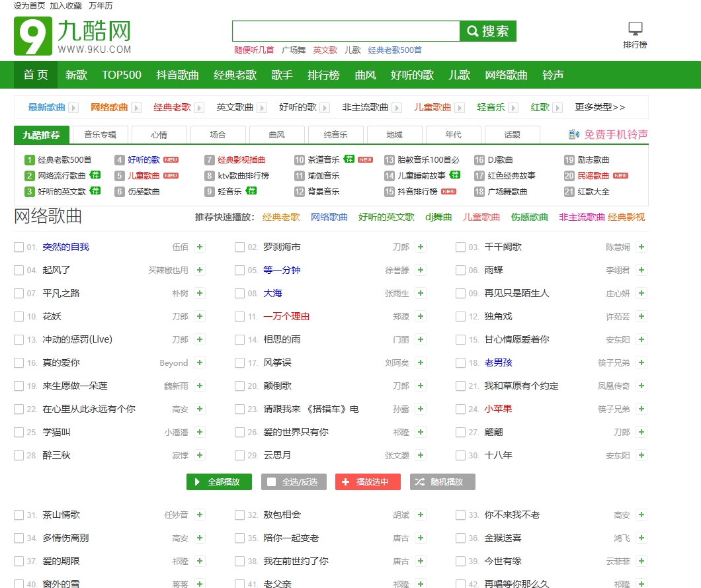Switch to the 曲风 tab
701x588 pixels.
pyautogui.click(x=276, y=134)
